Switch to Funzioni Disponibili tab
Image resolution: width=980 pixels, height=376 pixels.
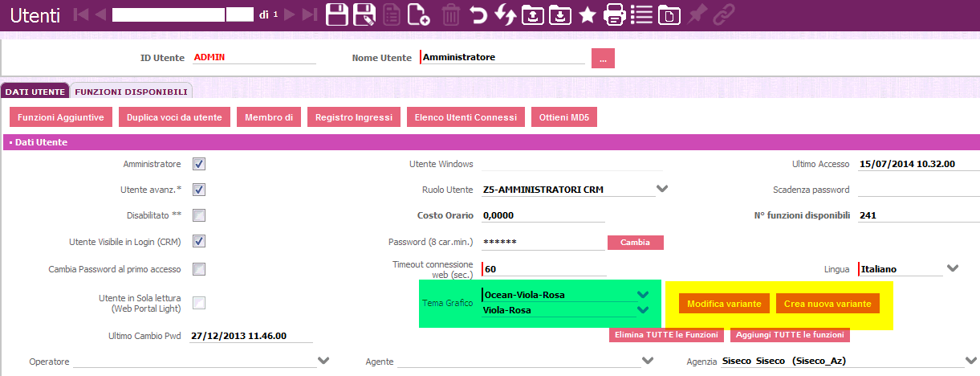pos(132,92)
